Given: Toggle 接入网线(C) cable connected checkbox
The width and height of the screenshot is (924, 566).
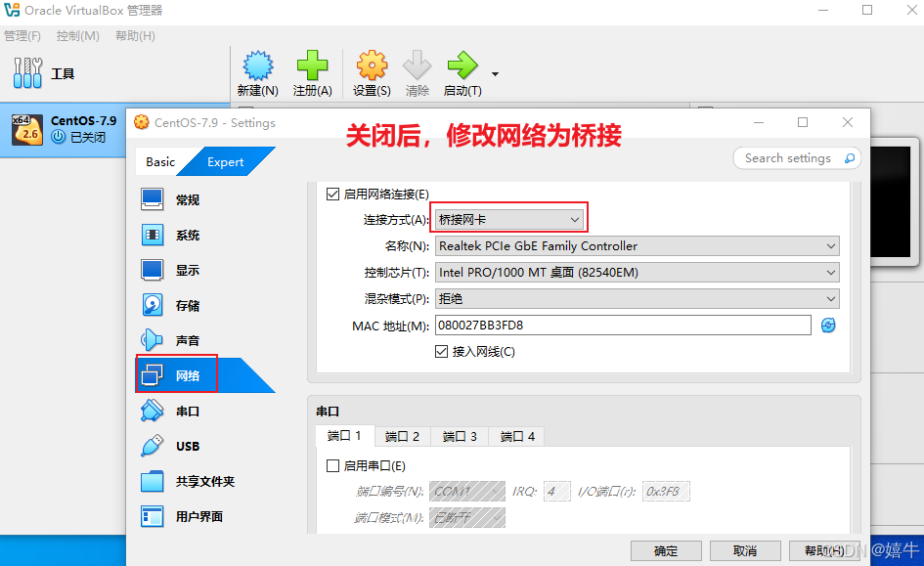Looking at the screenshot, I should click(441, 352).
